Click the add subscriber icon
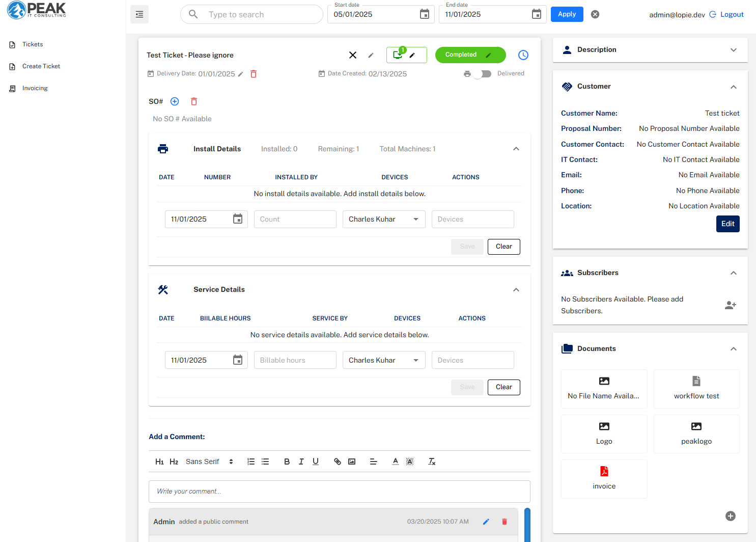This screenshot has width=756, height=542. point(731,305)
